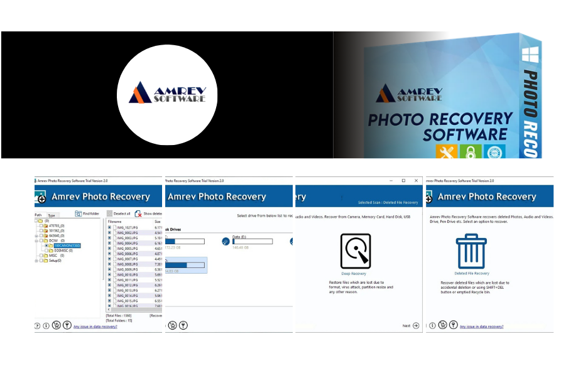Click the Find folder icon
588x388 pixels.
coord(79,213)
